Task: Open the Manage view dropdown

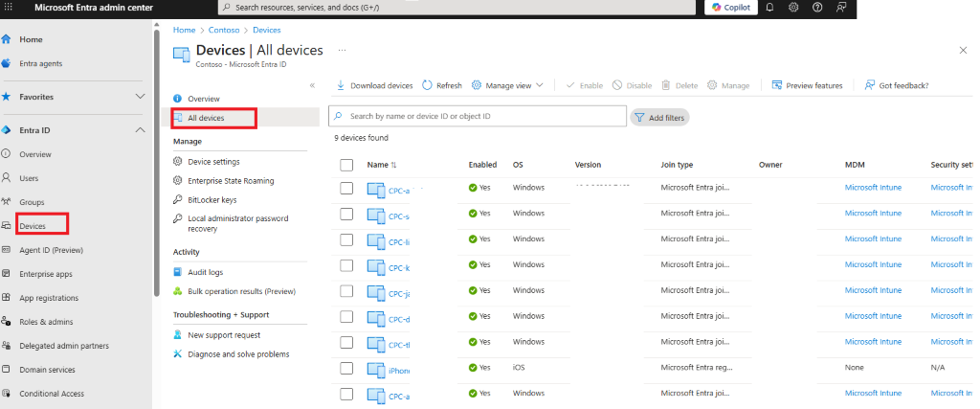Action: tap(507, 85)
